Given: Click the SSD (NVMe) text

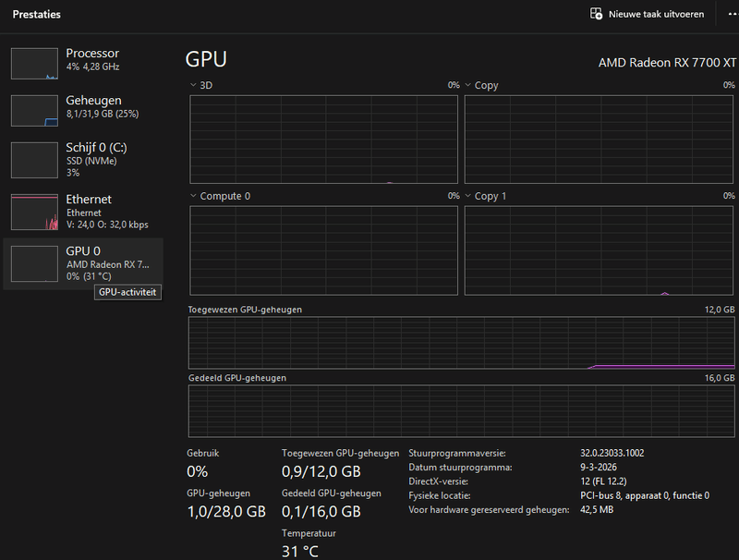Looking at the screenshot, I should coord(91,161).
